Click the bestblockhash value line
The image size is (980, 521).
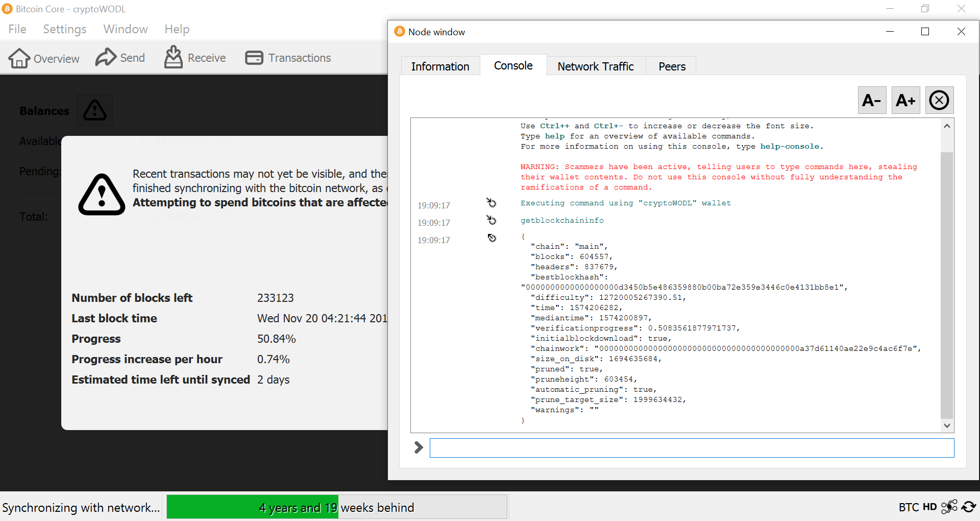pyautogui.click(x=684, y=287)
